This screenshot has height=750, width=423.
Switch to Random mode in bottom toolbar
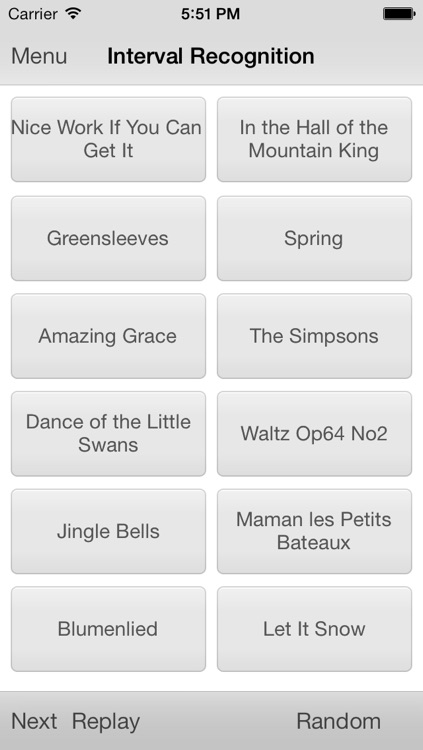tap(339, 721)
